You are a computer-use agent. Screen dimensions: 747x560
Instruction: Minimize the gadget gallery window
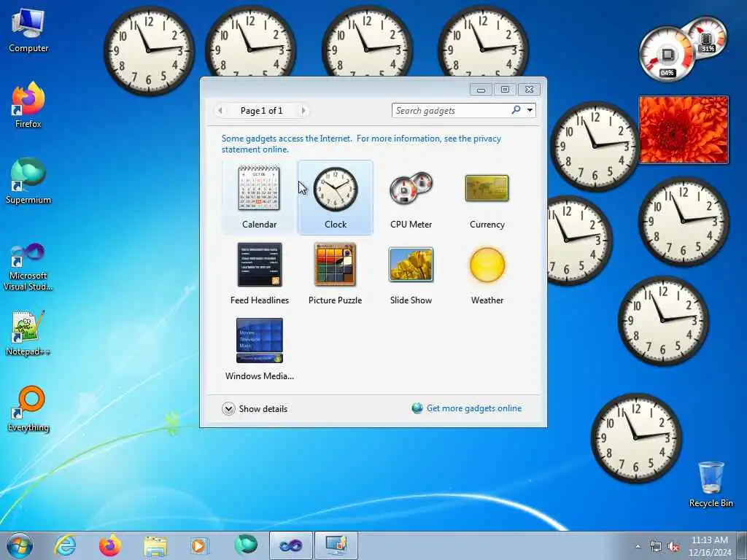(481, 90)
